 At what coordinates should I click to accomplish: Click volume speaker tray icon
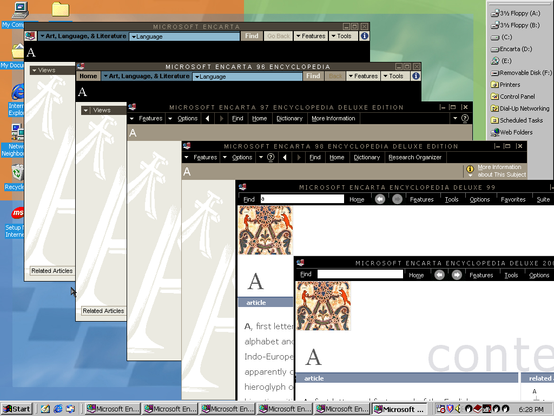click(458, 409)
